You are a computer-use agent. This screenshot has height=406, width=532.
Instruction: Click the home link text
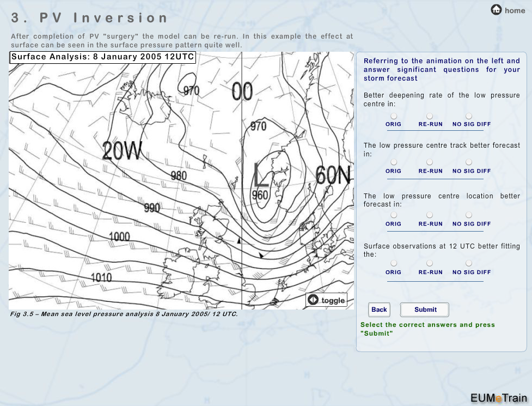pyautogui.click(x=515, y=10)
